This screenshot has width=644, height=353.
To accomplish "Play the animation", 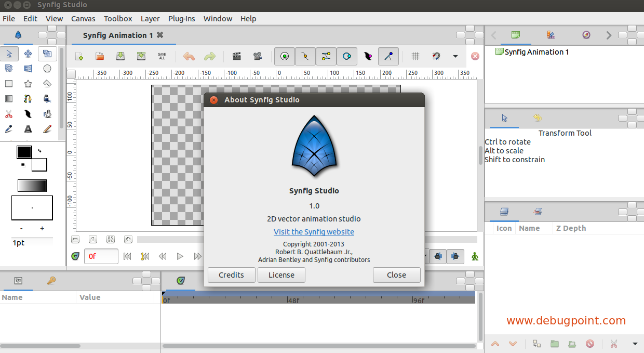I will [180, 256].
